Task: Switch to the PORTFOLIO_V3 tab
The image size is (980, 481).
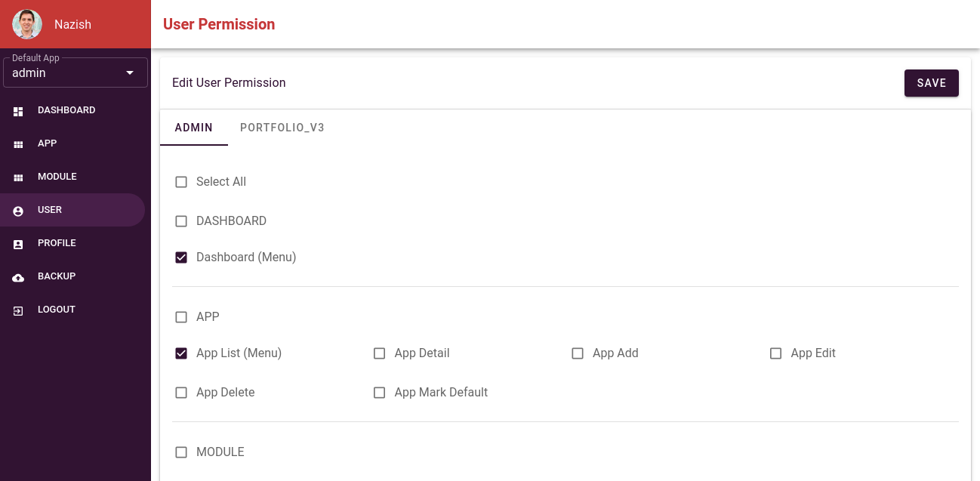Action: (282, 128)
